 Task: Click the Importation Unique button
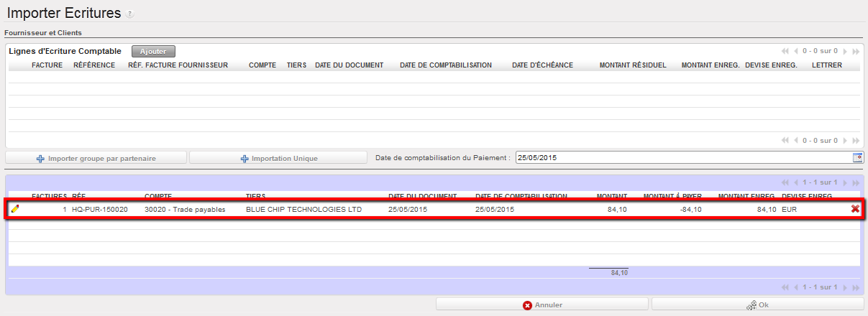coord(279,158)
